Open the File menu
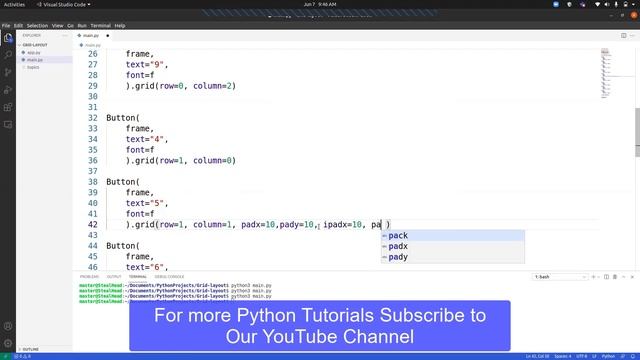Viewport: 640px width, 360px height. 6,25
